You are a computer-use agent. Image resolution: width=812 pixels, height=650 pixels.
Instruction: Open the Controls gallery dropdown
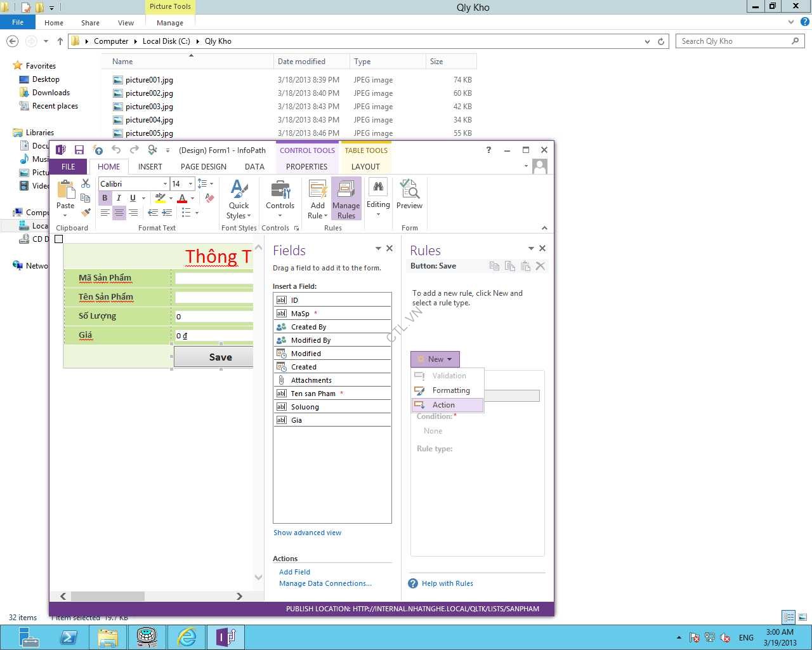pos(280,199)
